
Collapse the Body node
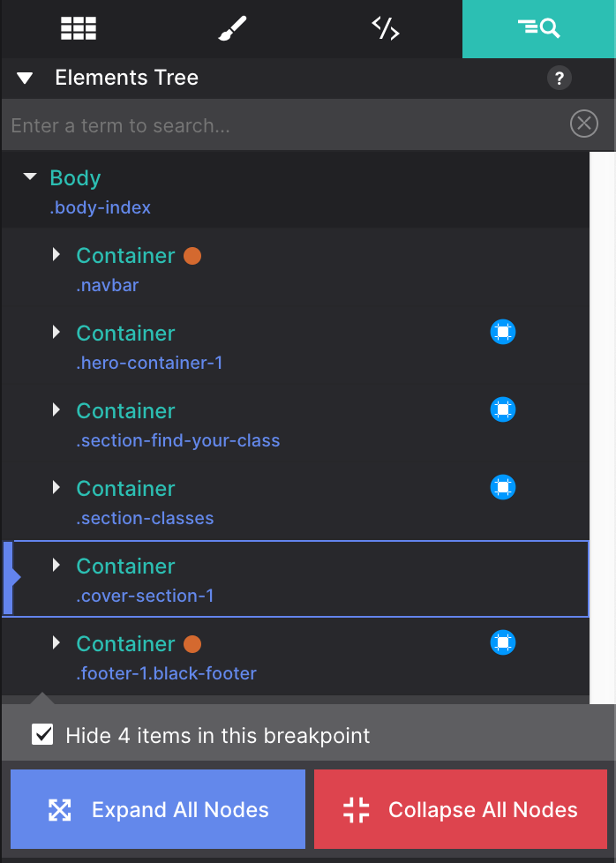pos(30,176)
